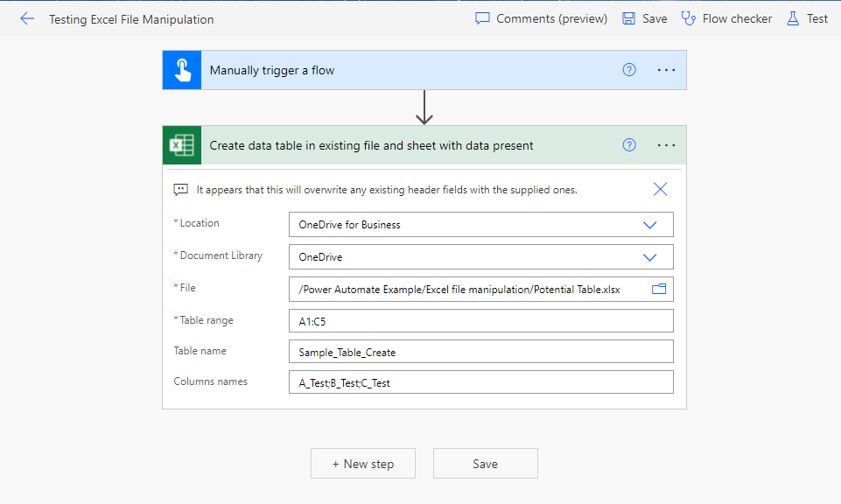The image size is (841, 504).
Task: Select the manual trigger hand icon
Action: pyautogui.click(x=182, y=70)
